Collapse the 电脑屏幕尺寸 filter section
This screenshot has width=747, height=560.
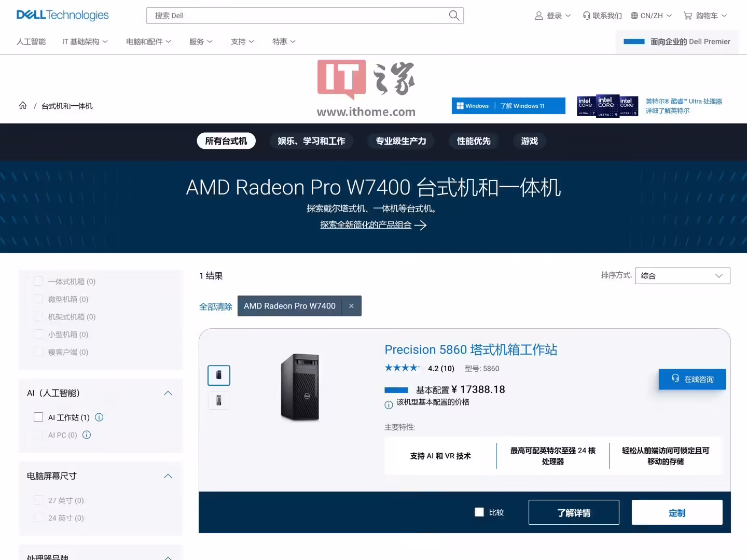(x=168, y=476)
